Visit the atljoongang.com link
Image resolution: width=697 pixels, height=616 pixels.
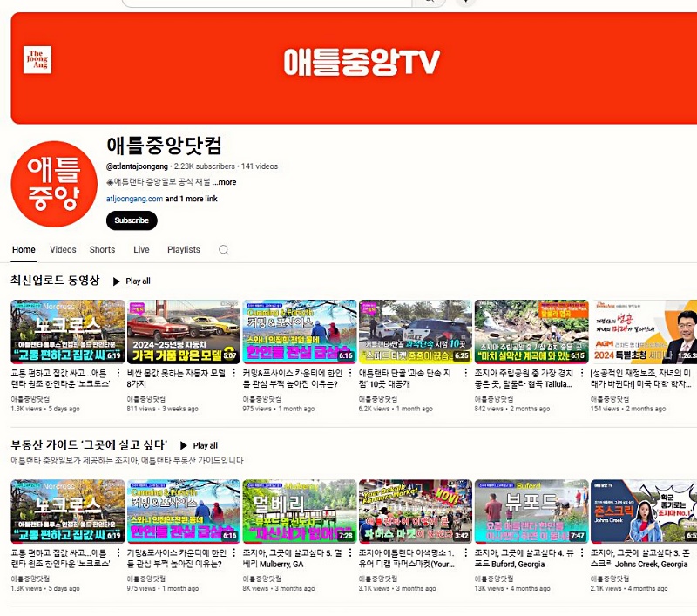pyautogui.click(x=134, y=199)
